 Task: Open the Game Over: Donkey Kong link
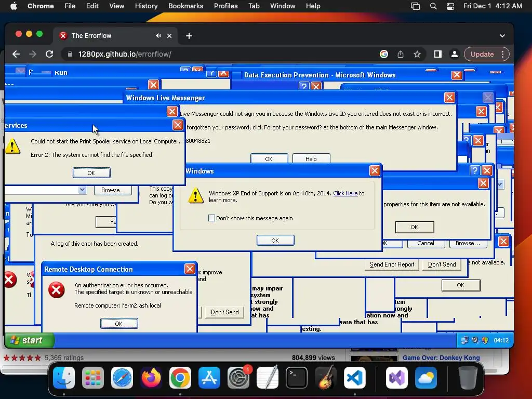(x=441, y=357)
